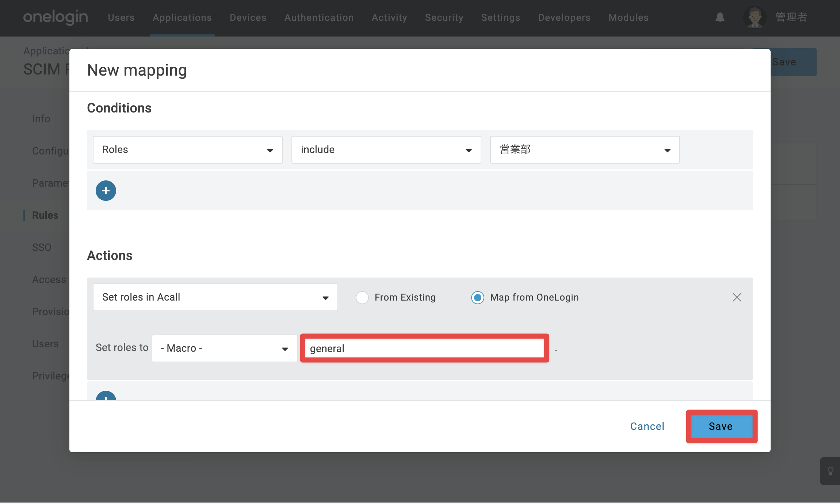Open the Roles condition dropdown
Screen dimensions: 840x504
click(188, 150)
